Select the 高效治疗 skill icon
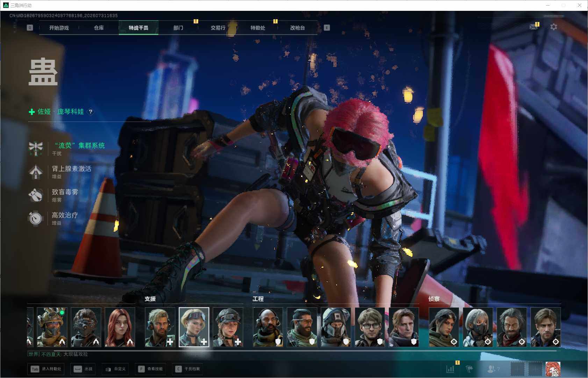This screenshot has width=588, height=378. pos(36,218)
